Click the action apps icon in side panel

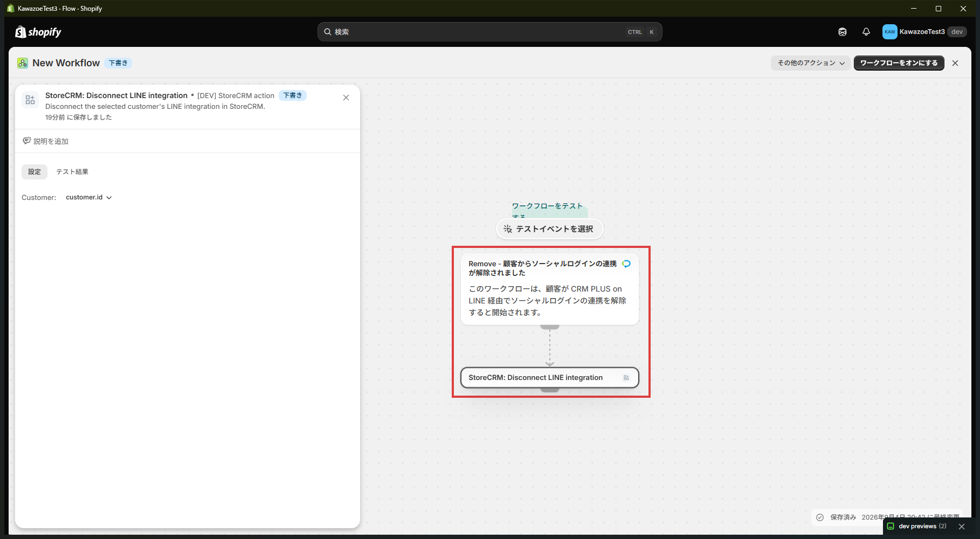(30, 100)
